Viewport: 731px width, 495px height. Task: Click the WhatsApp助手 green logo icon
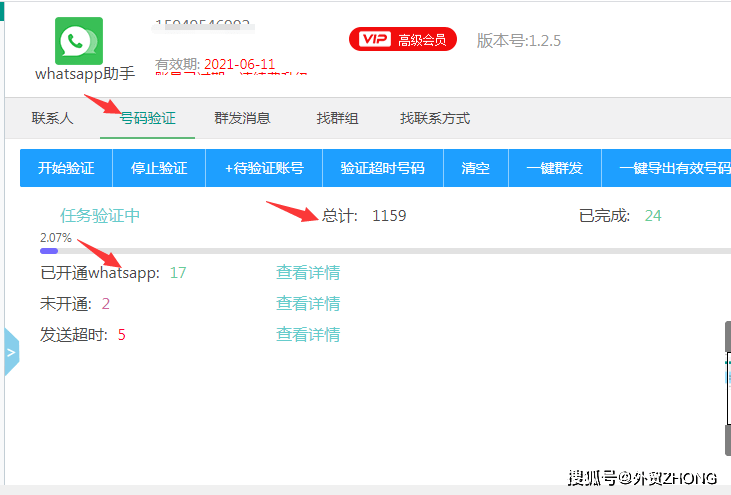[79, 41]
